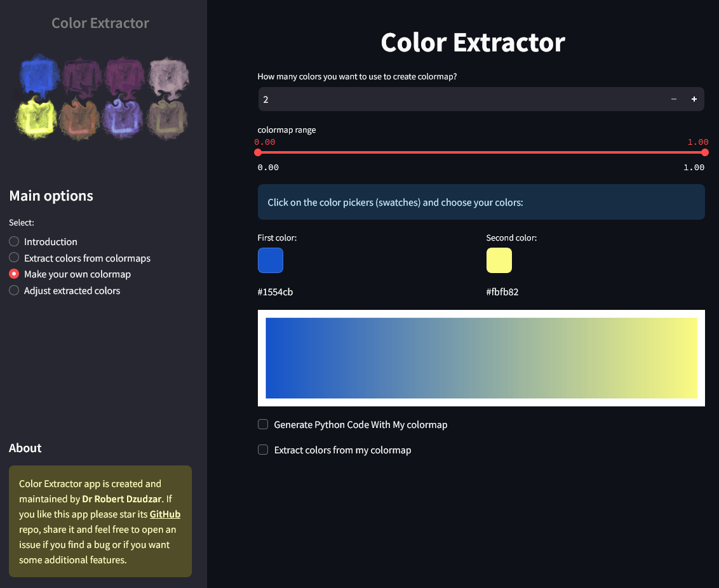
Task: Click the middle of the colormap range track
Action: [481, 152]
